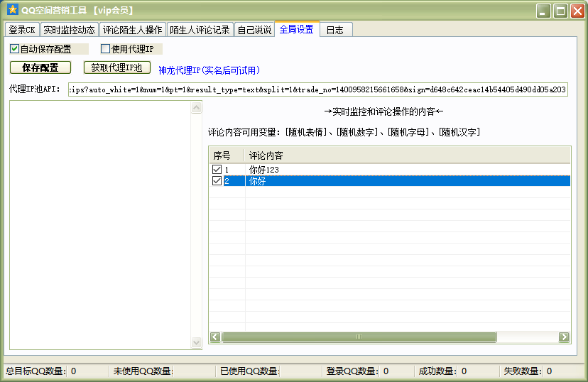Select the comment row 你好123
This screenshot has height=382, width=588.
click(x=390, y=170)
